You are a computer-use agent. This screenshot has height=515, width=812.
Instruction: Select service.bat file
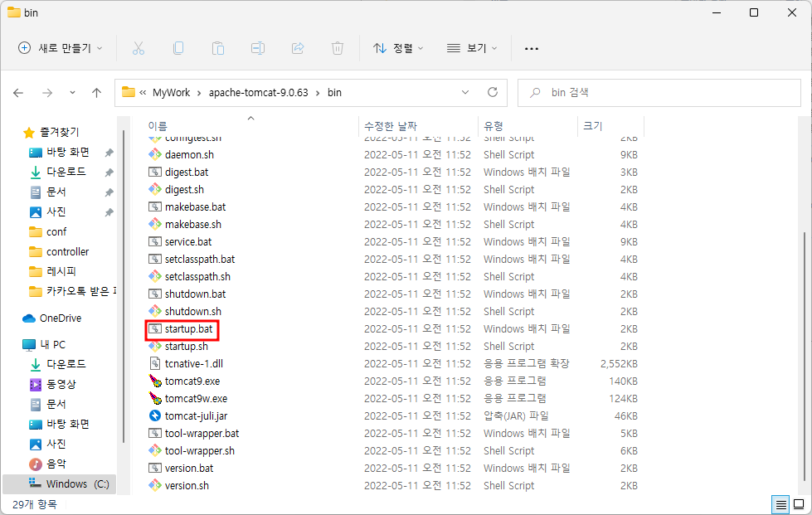point(188,242)
